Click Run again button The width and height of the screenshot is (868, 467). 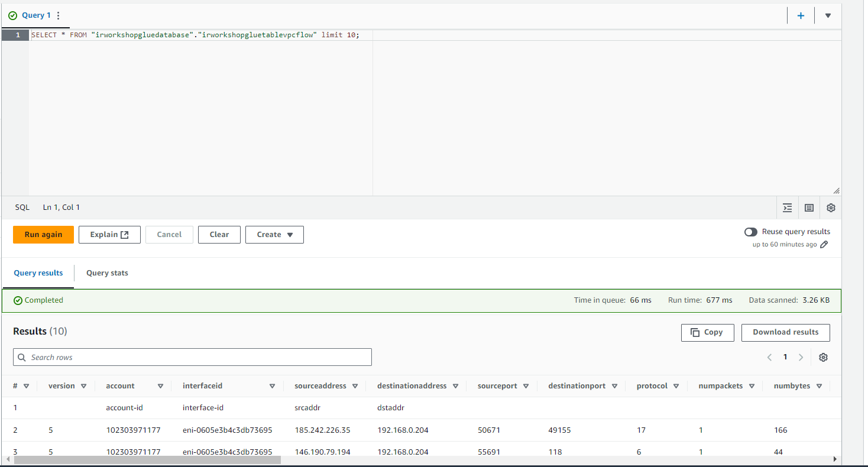(43, 235)
